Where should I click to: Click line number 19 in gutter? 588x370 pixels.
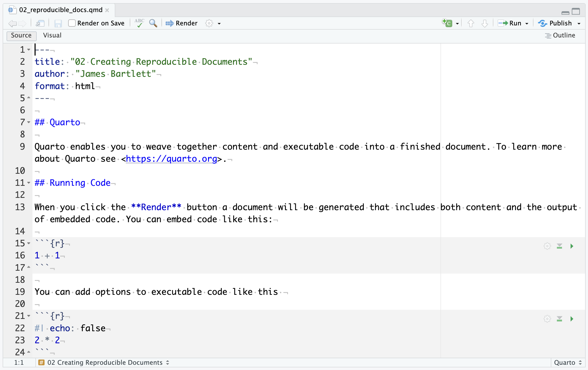[x=20, y=292]
